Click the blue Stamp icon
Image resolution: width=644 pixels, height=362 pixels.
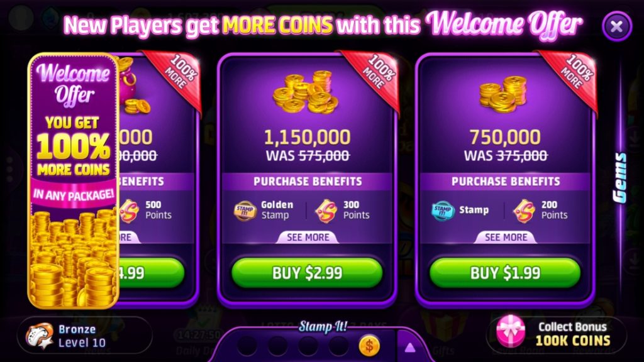coord(443,211)
